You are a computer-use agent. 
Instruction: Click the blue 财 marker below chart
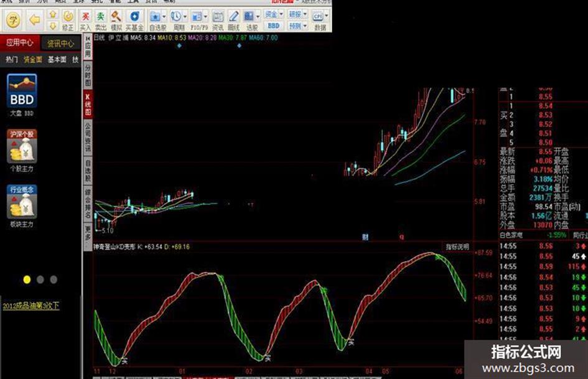pos(365,236)
